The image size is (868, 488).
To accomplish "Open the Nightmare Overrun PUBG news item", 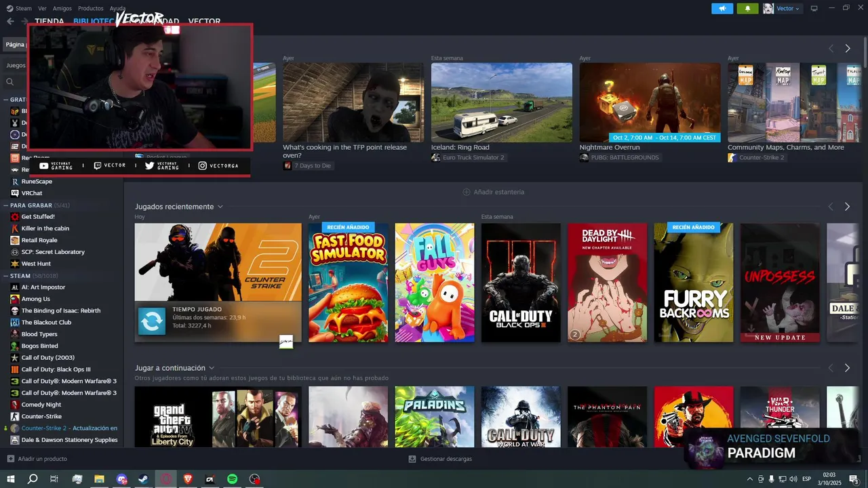I will click(650, 102).
